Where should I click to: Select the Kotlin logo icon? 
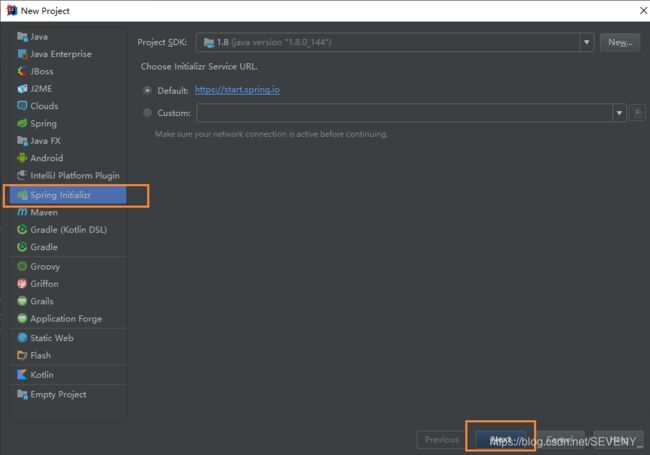(x=22, y=375)
